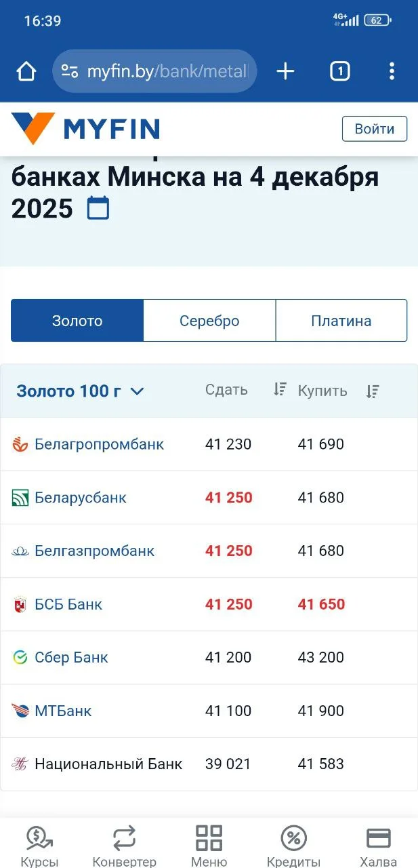Click the Сбер Банк logo icon
The height and width of the screenshot is (868, 418).
point(20,657)
